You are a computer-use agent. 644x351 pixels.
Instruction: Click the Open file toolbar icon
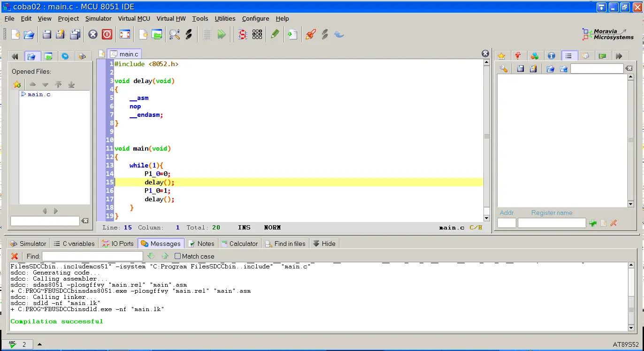pos(29,34)
